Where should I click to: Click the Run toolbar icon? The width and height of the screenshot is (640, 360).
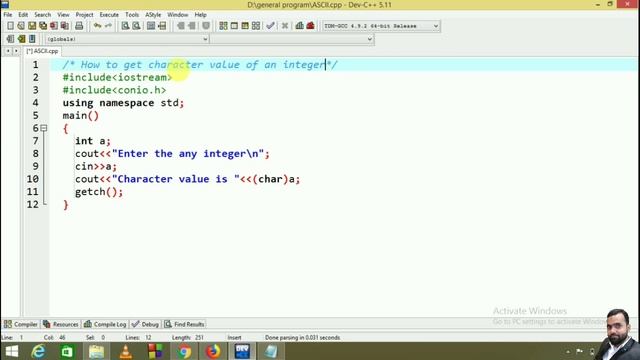(234, 26)
